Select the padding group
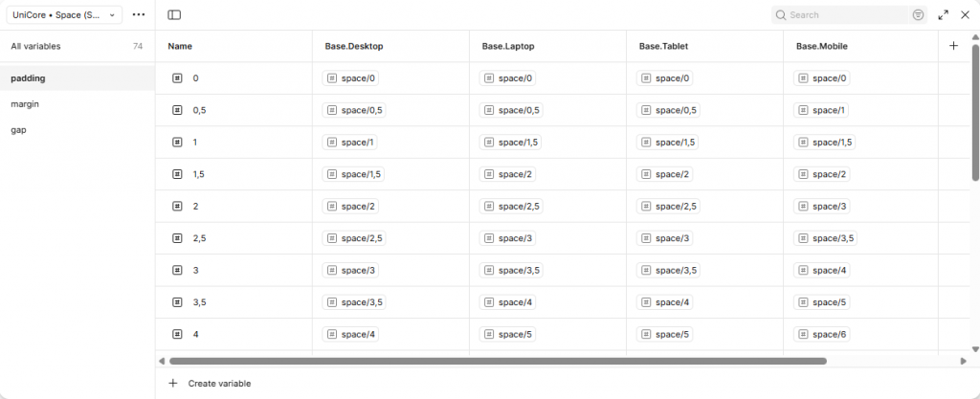The width and height of the screenshot is (980, 399). (x=29, y=78)
